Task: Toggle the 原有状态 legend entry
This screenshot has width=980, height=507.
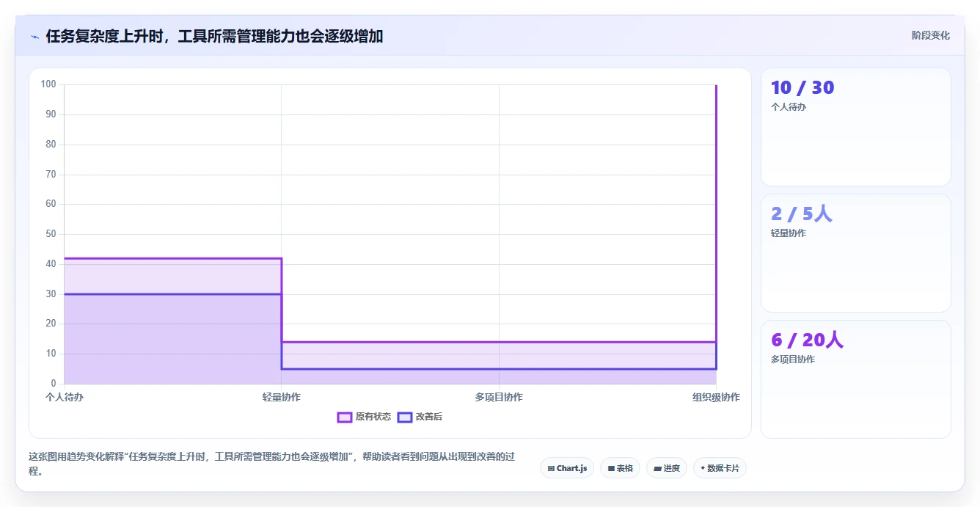Action: [x=364, y=417]
